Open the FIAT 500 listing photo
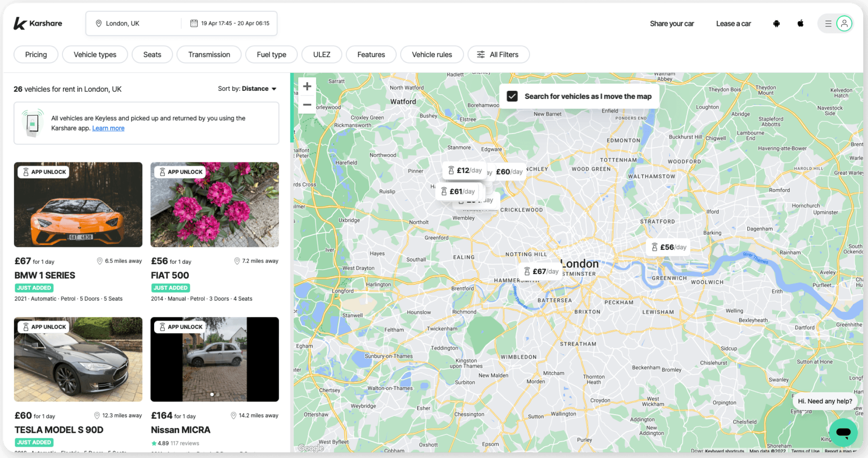The height and width of the screenshot is (458, 868). coord(215,204)
